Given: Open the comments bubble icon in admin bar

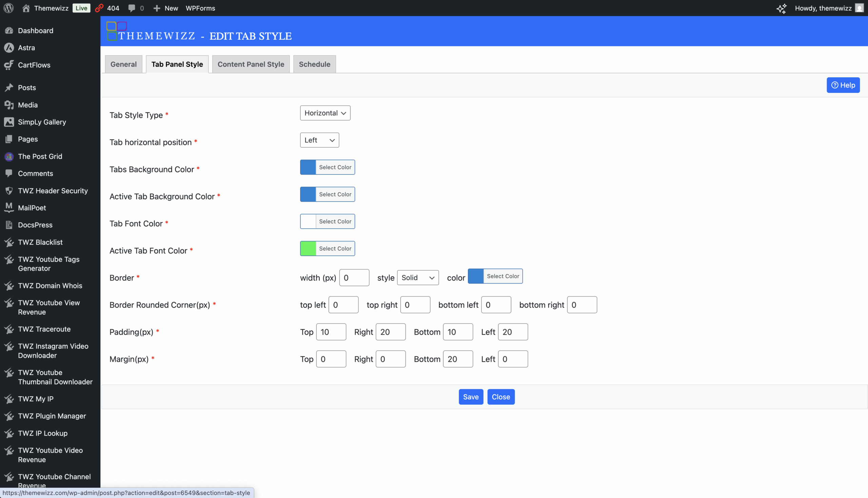Looking at the screenshot, I should click(x=132, y=8).
